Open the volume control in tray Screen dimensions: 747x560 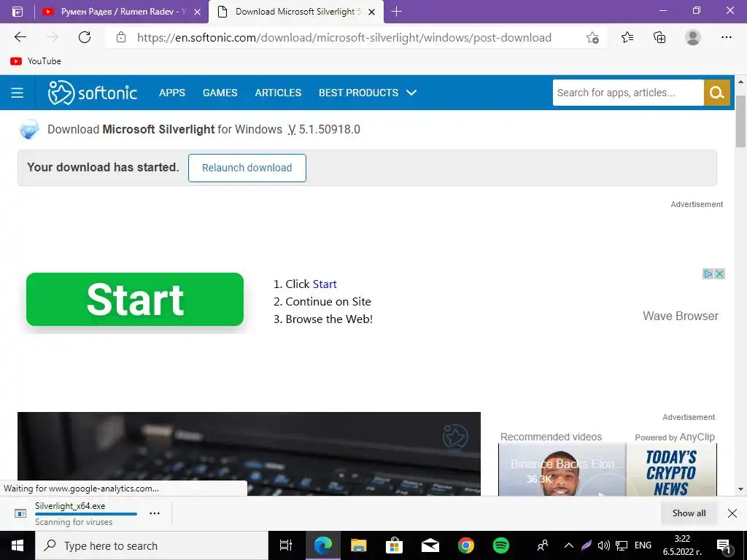tap(603, 545)
